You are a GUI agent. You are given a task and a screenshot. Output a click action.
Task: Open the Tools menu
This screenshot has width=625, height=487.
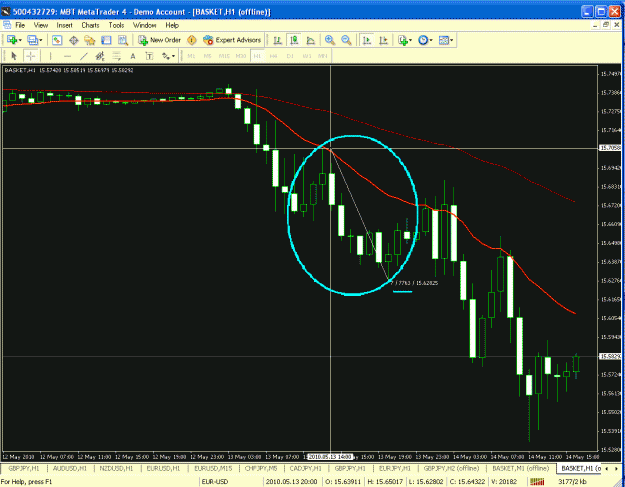tap(116, 25)
